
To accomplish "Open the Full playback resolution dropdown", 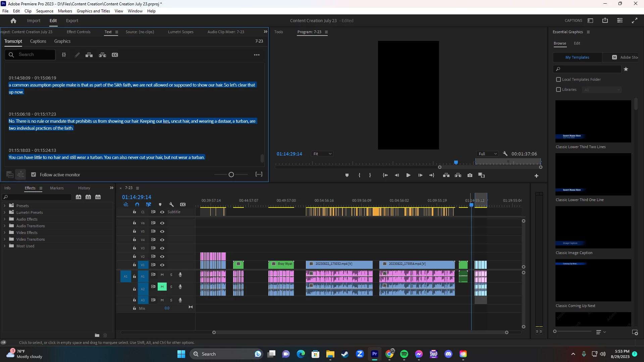I will point(487,154).
